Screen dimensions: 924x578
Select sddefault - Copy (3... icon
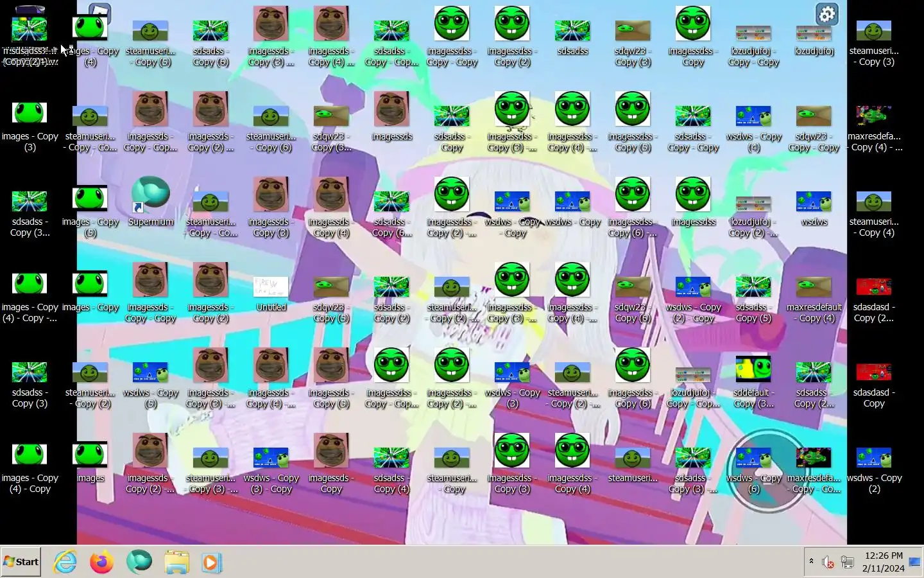754,382
